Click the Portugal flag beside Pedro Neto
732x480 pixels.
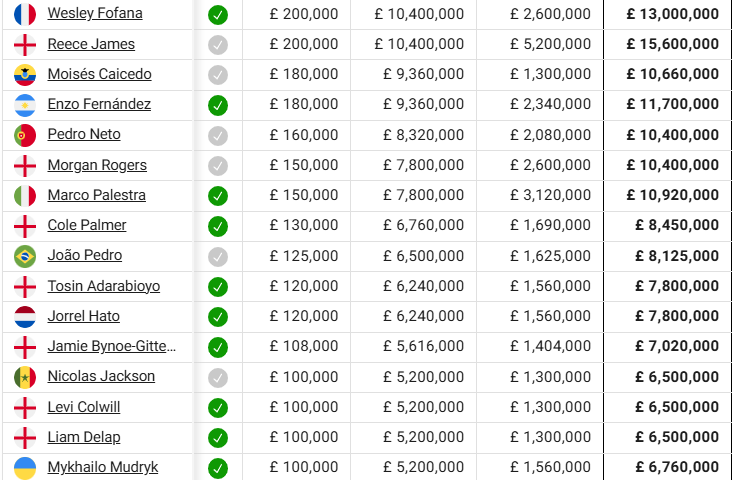click(25, 135)
